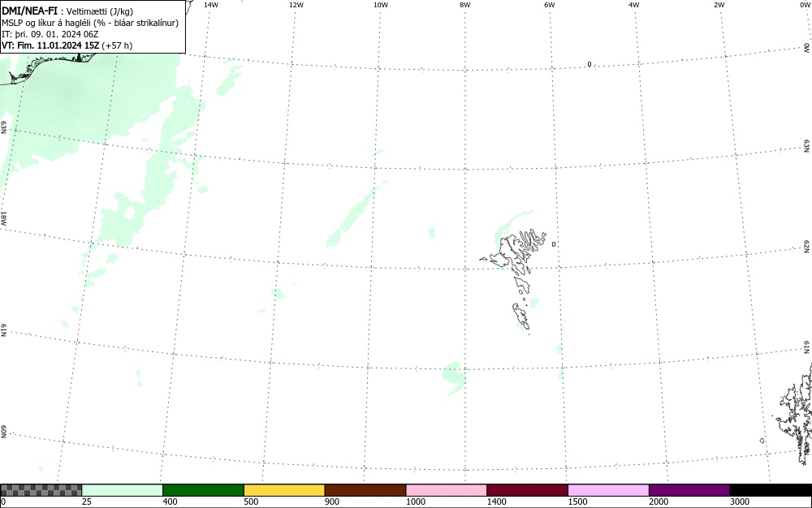Click the 0 contour label near the top

tap(590, 65)
